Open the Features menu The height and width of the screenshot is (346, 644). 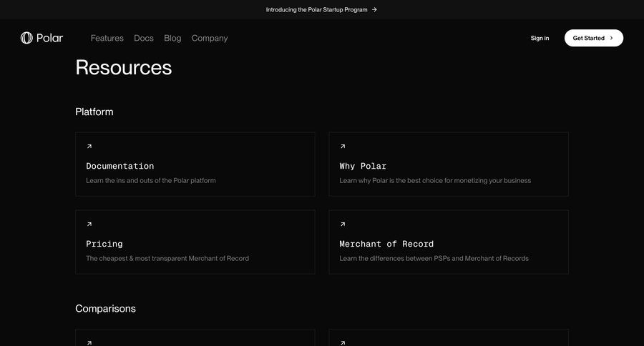coord(107,38)
